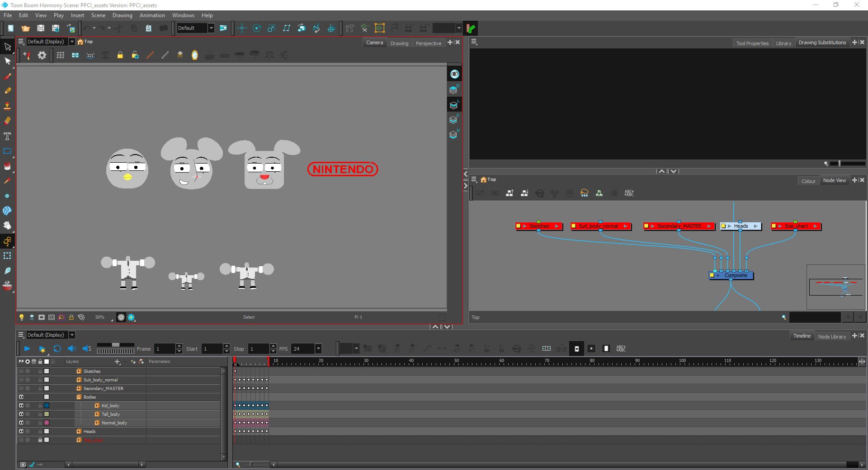Click the New scene icon

10,28
